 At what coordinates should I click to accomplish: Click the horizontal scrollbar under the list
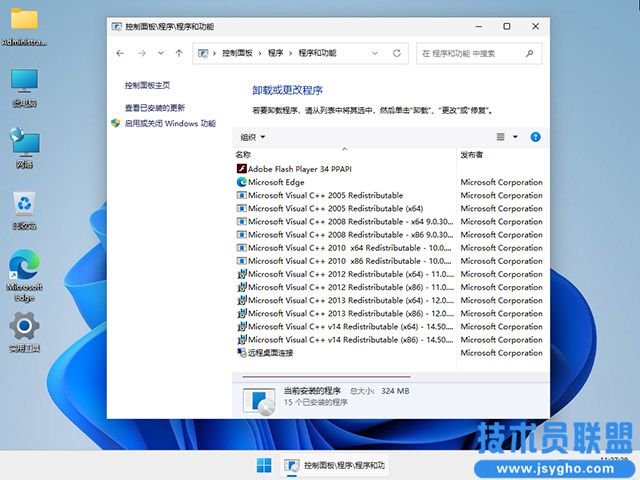click(326, 377)
